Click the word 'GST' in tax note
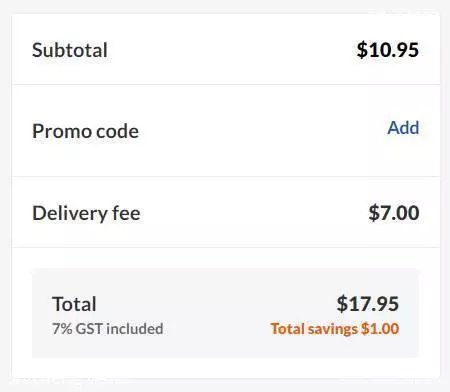 pyautogui.click(x=89, y=329)
